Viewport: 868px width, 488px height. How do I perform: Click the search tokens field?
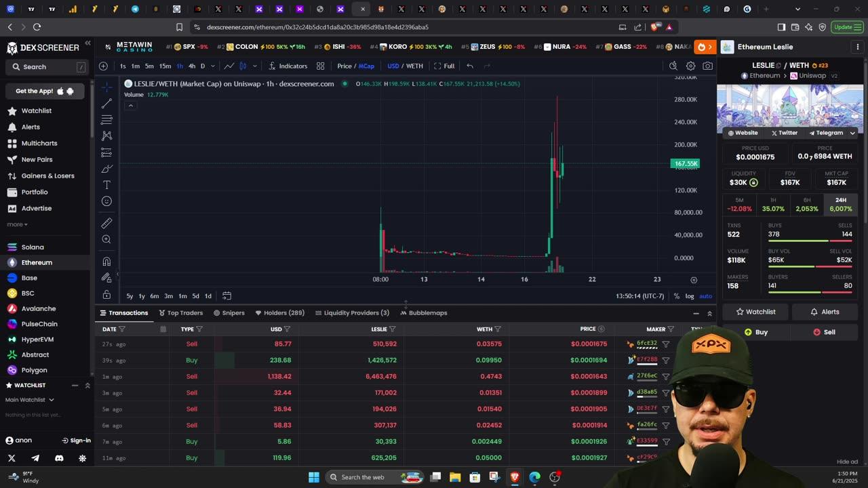pos(46,67)
